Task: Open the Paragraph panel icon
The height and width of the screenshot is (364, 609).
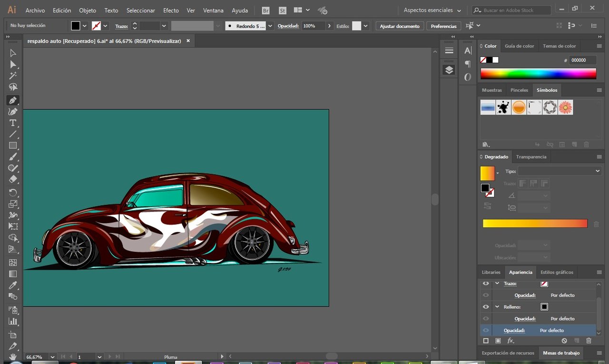Action: (468, 64)
